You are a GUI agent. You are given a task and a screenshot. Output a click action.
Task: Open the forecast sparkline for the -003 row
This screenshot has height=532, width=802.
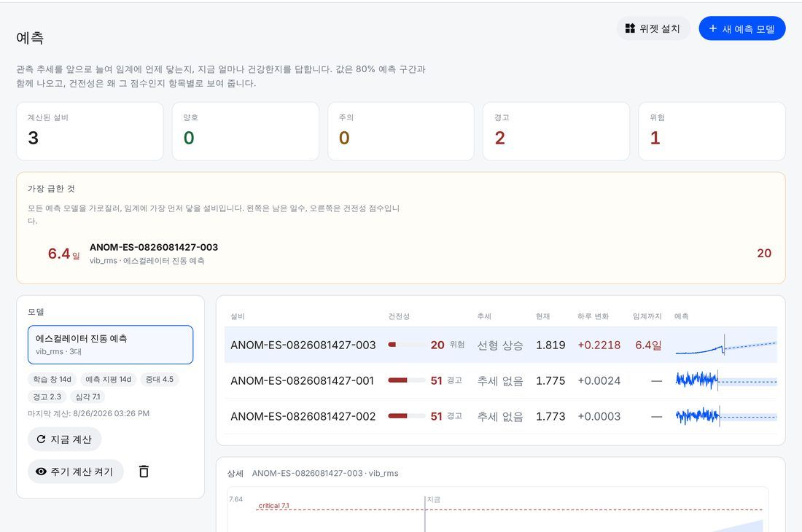pyautogui.click(x=725, y=345)
